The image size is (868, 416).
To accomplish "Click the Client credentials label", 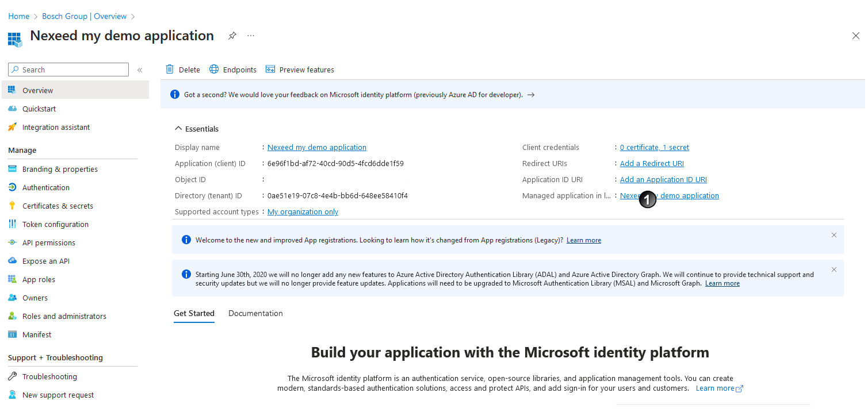I will click(550, 148).
